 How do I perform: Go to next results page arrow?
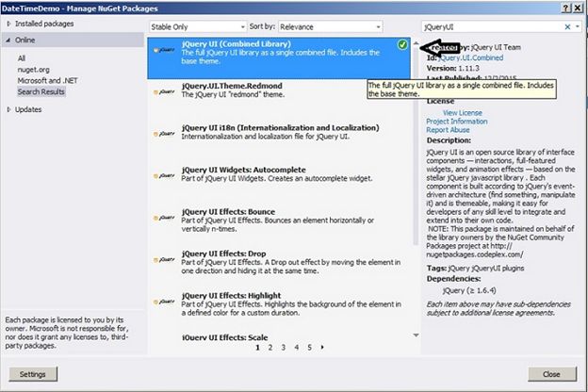[322, 348]
